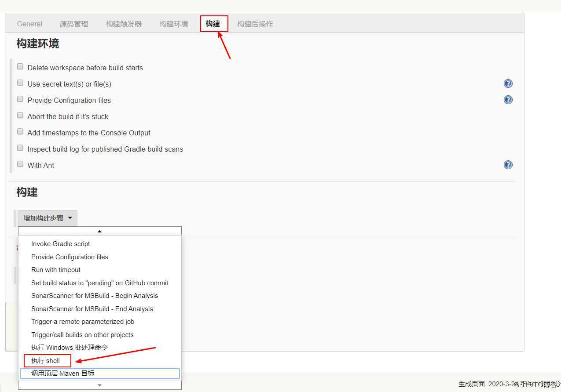Choose 调用顶层 Maven 目标 step
The image size is (561, 392).
coord(100,374)
